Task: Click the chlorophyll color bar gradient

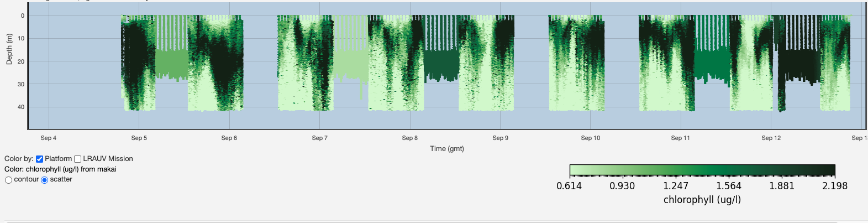Action: click(x=702, y=170)
